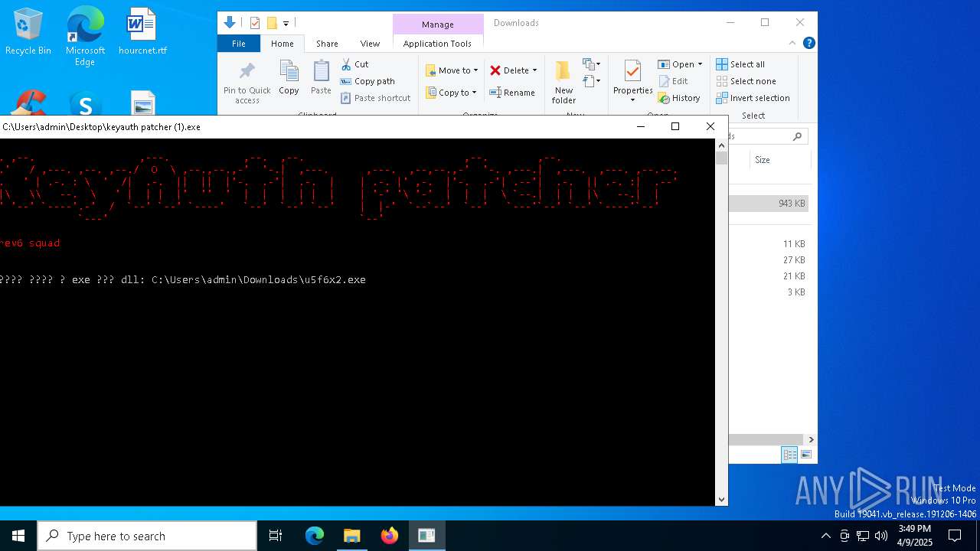Viewport: 980px width, 551px height.
Task: Click Paste shortcut in Explorer ribbon
Action: click(375, 98)
